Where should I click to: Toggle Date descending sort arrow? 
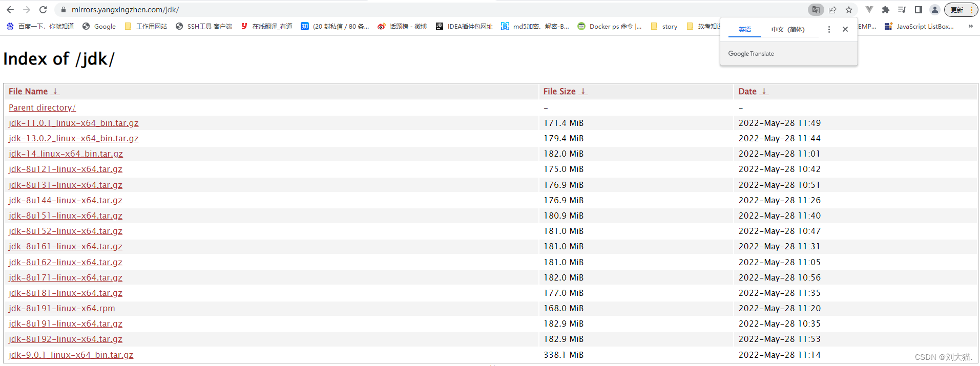pos(764,91)
